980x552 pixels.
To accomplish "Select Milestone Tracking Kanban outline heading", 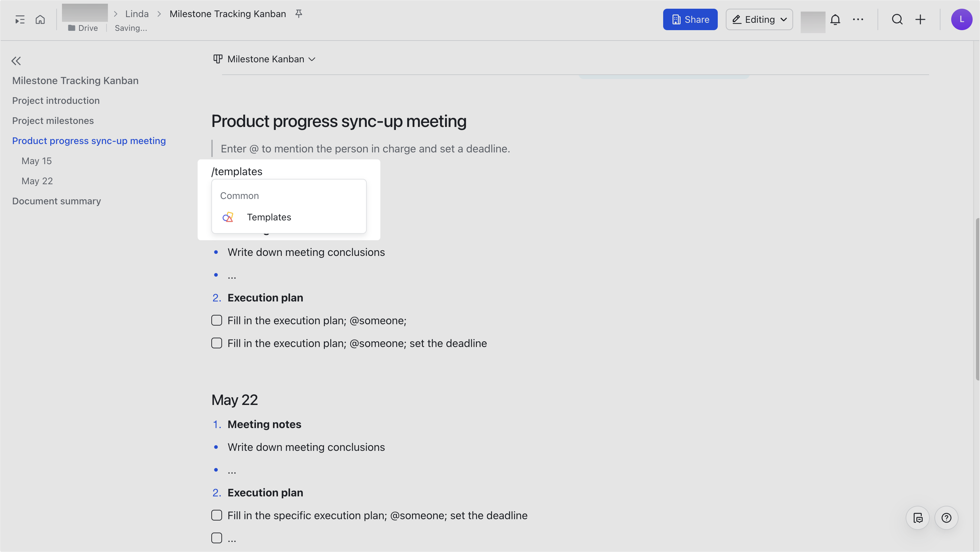I will (75, 81).
